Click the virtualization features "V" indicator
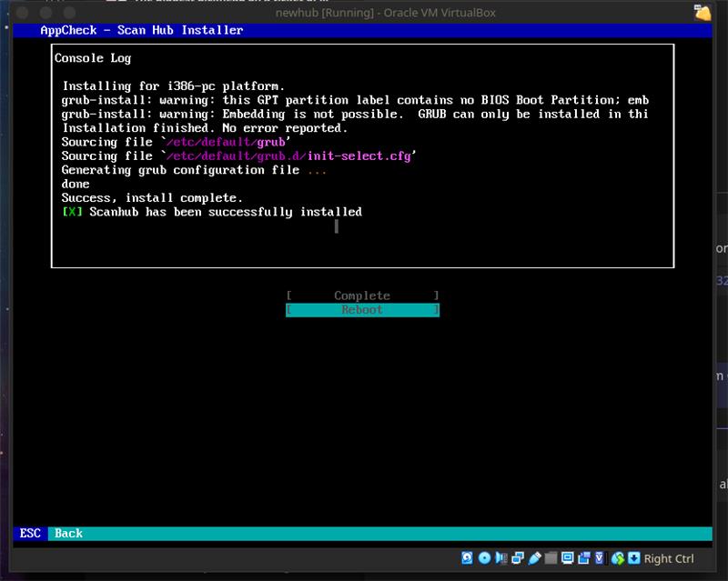This screenshot has width=728, height=581. 600,557
